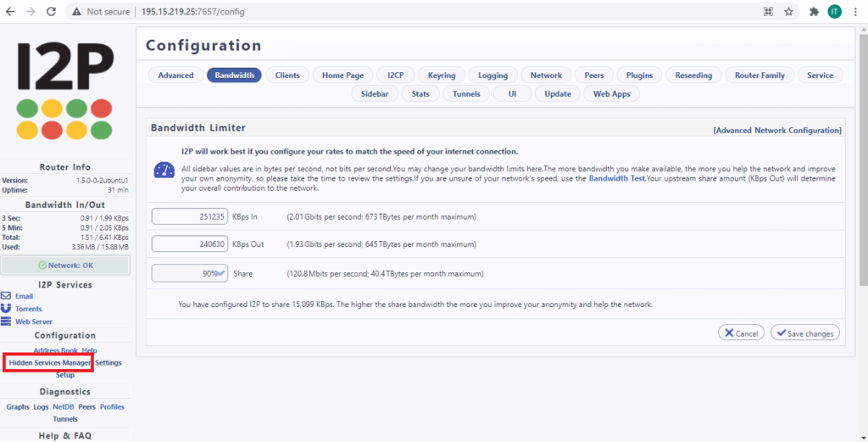
Task: Switch to the Keyring tab
Action: pyautogui.click(x=441, y=76)
